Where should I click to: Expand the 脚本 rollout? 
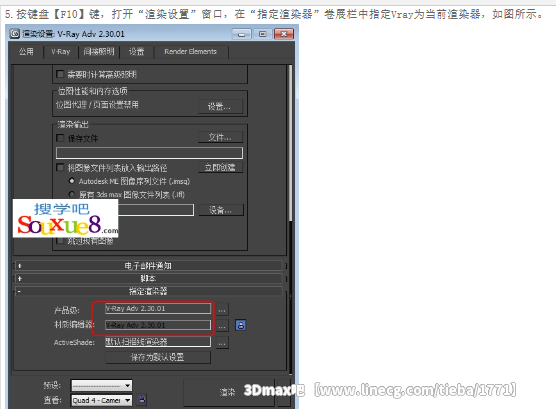(x=149, y=278)
